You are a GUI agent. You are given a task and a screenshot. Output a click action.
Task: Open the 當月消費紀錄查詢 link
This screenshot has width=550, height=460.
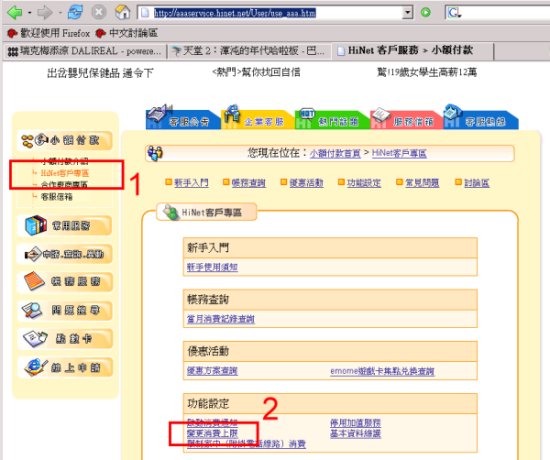[221, 319]
